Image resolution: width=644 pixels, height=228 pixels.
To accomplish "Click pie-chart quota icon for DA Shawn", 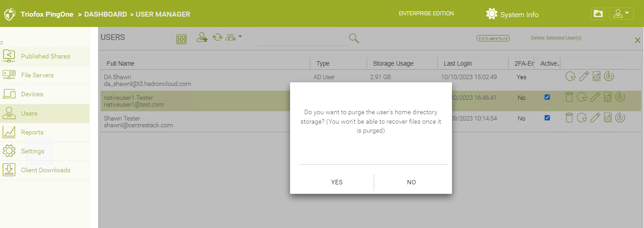I will (570, 76).
